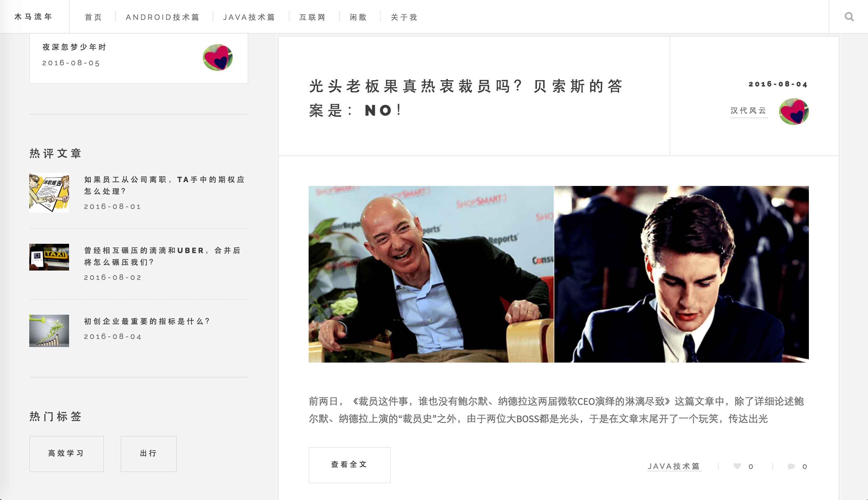Select the 高效学习 tag

66,454
